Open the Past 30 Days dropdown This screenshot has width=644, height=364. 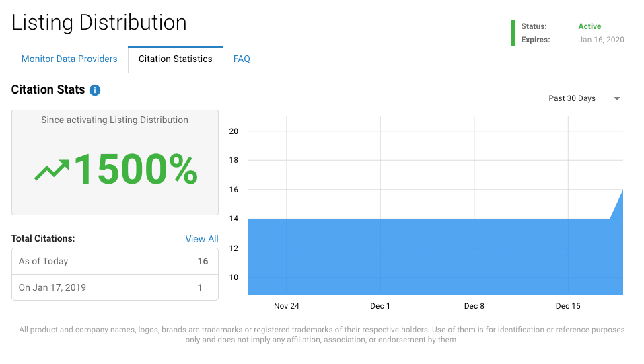585,98
